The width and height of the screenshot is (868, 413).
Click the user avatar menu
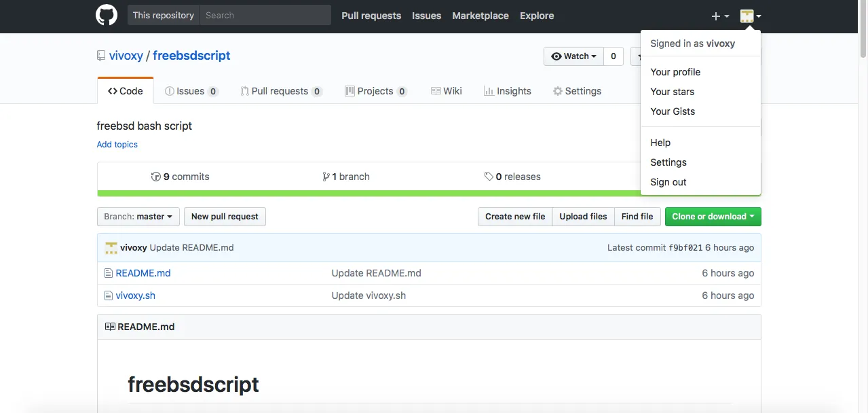751,16
